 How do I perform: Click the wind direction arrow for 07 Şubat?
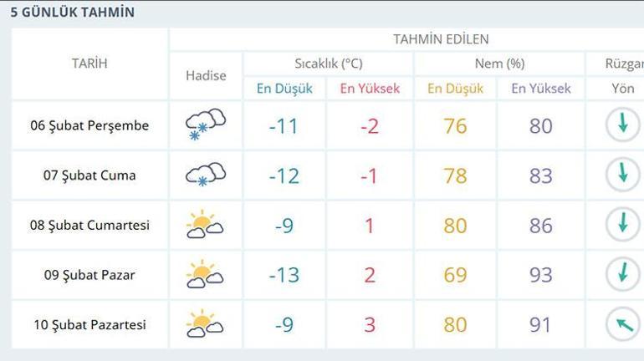[622, 175]
